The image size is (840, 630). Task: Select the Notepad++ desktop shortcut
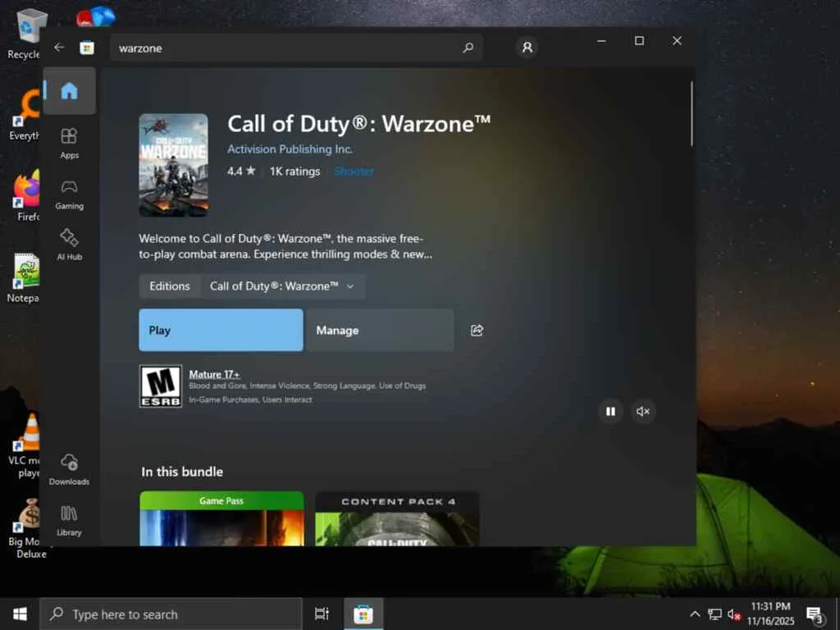coord(24,277)
